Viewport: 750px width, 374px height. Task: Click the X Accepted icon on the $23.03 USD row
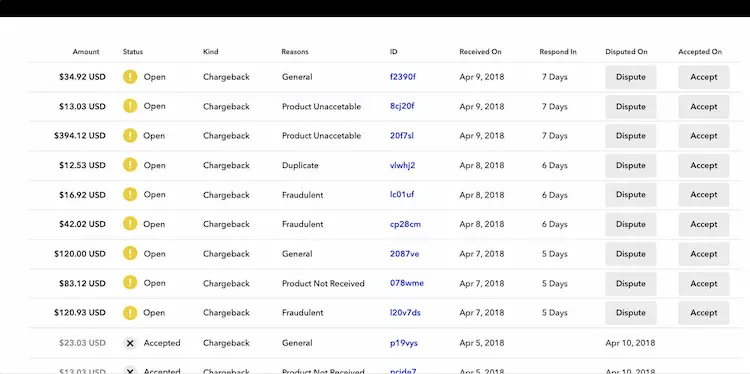(x=130, y=343)
